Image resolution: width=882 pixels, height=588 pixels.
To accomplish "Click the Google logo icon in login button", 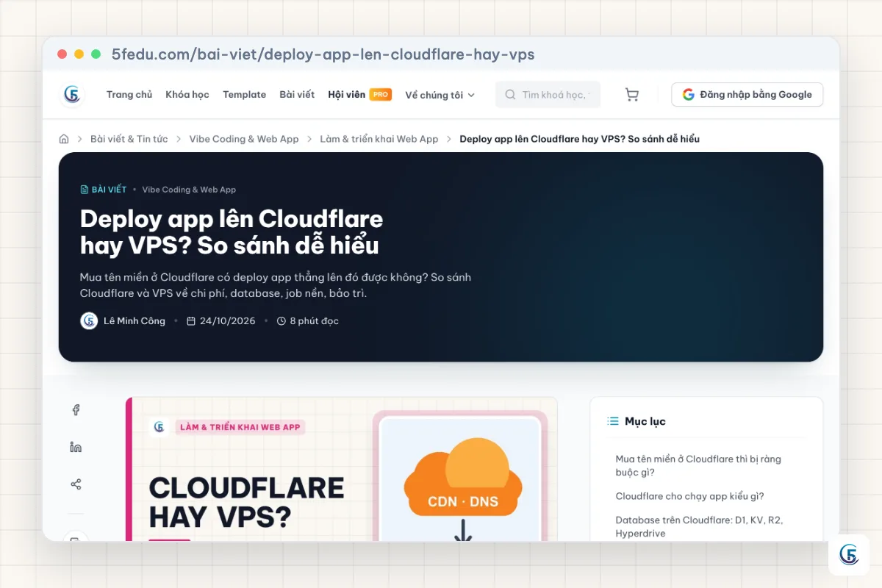I will tap(688, 95).
